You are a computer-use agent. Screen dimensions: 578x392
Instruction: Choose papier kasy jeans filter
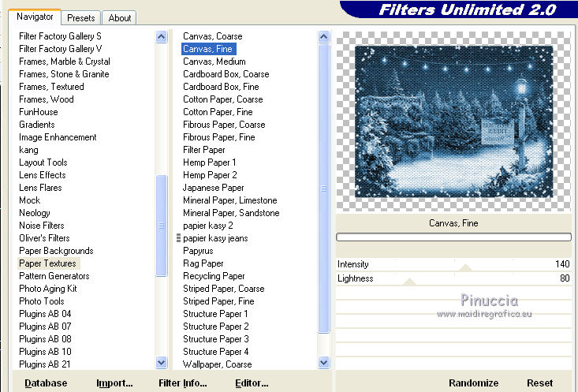(215, 238)
